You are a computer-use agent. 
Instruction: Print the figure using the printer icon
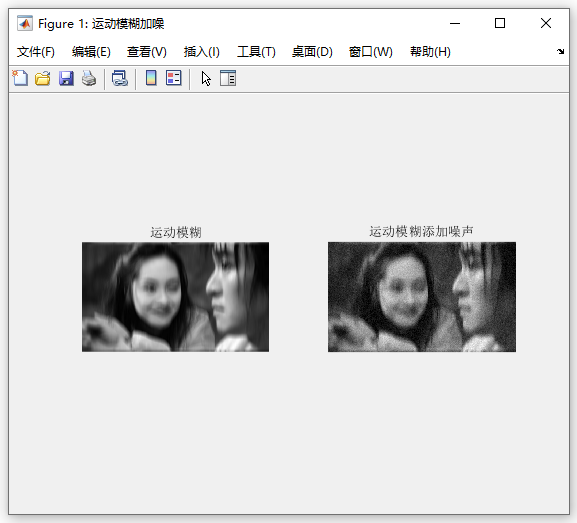point(89,78)
